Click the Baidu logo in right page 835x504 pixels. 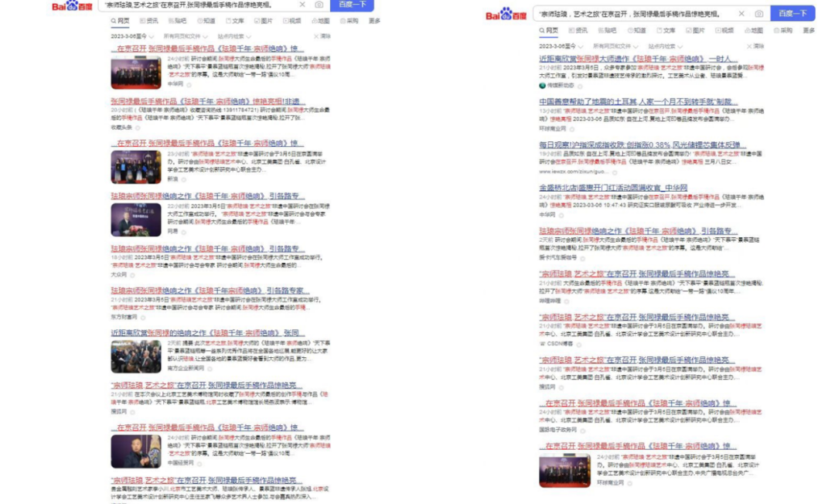coord(506,14)
